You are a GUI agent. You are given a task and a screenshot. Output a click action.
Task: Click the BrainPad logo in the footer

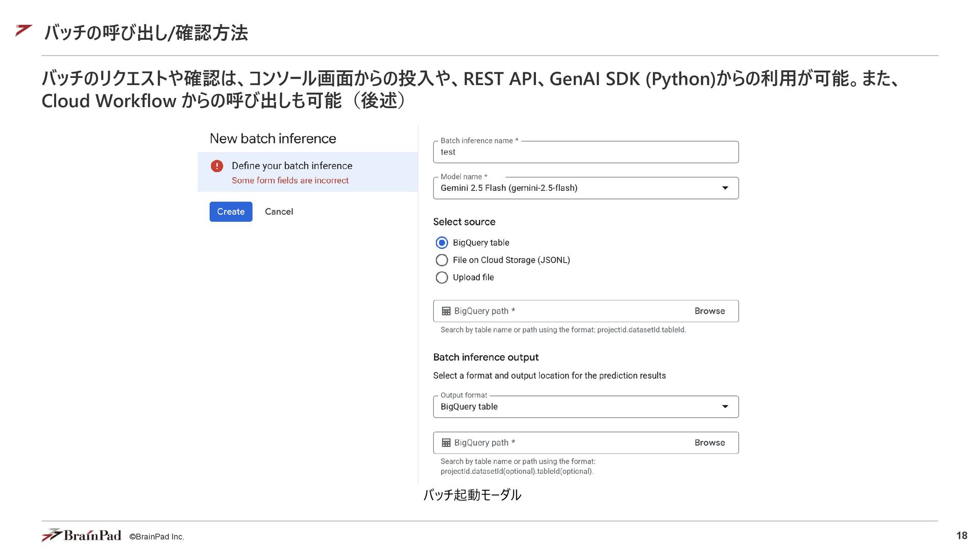point(82,535)
